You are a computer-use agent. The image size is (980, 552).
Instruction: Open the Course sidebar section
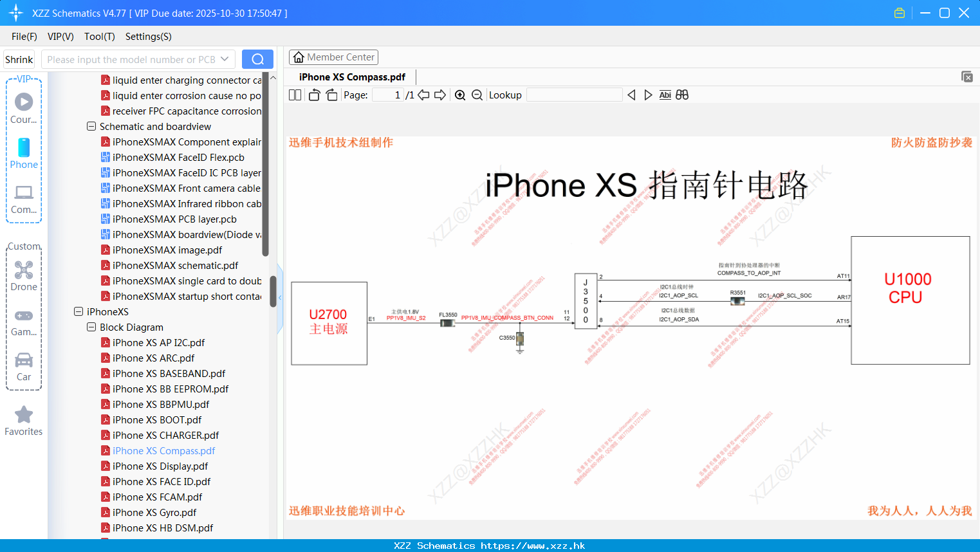tap(24, 108)
